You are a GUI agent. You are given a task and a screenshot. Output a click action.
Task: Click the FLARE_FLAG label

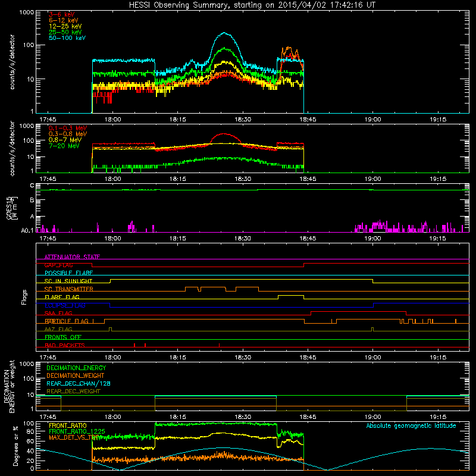62,297
